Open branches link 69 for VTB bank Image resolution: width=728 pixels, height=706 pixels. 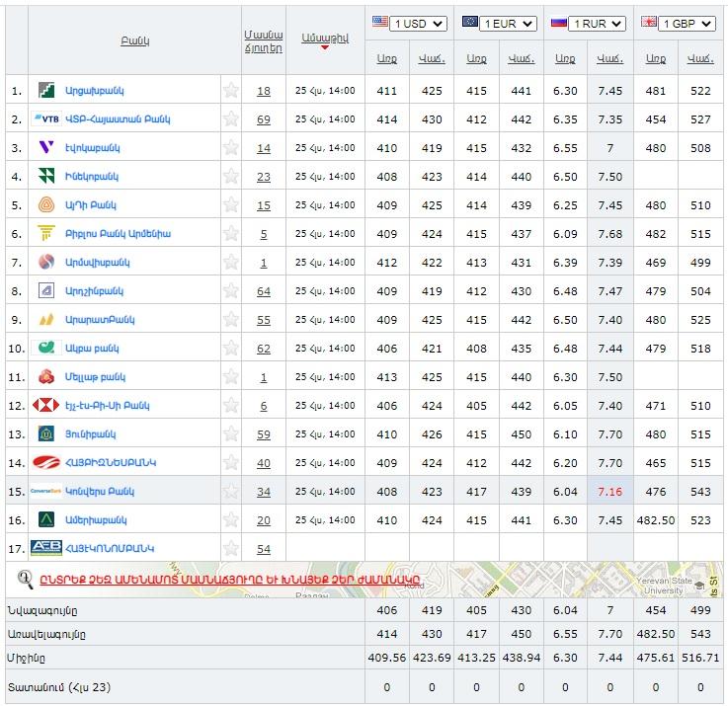pyautogui.click(x=263, y=119)
